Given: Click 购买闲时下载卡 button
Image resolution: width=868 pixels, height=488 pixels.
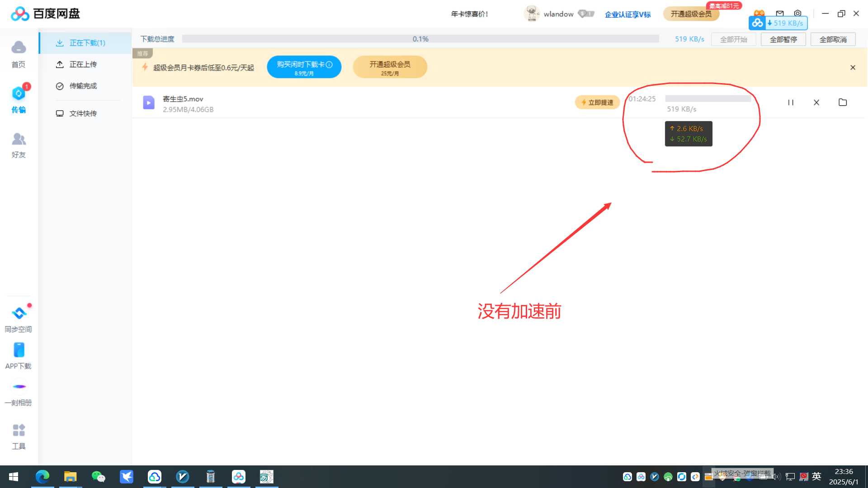Looking at the screenshot, I should [304, 67].
